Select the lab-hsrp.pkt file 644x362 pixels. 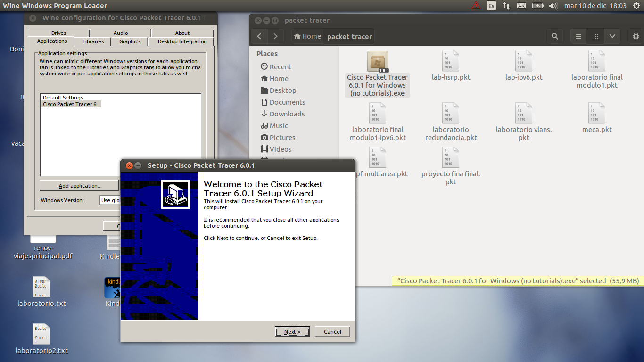(451, 61)
